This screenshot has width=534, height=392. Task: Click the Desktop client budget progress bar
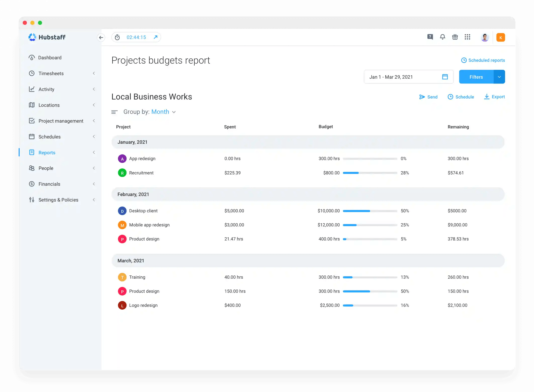pos(370,211)
